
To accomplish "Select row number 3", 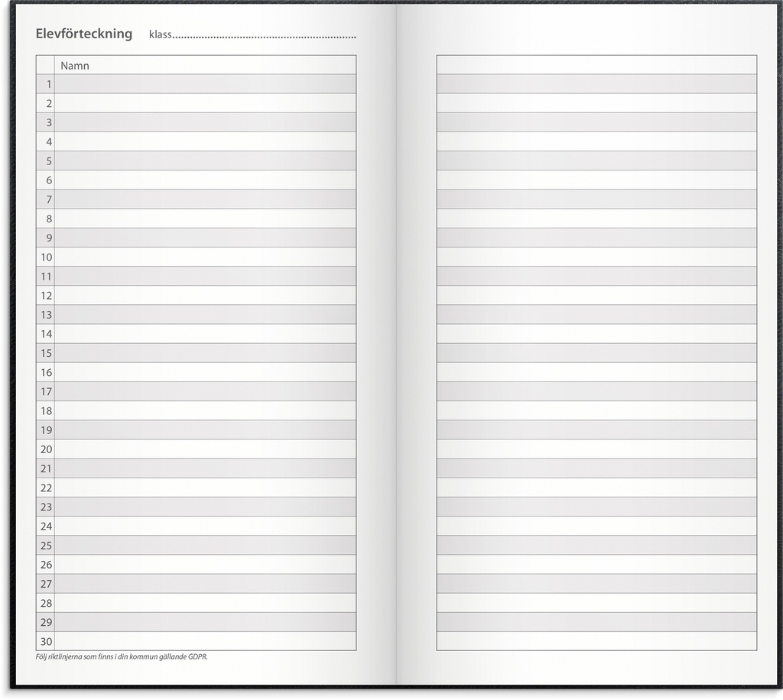I will pos(196,122).
